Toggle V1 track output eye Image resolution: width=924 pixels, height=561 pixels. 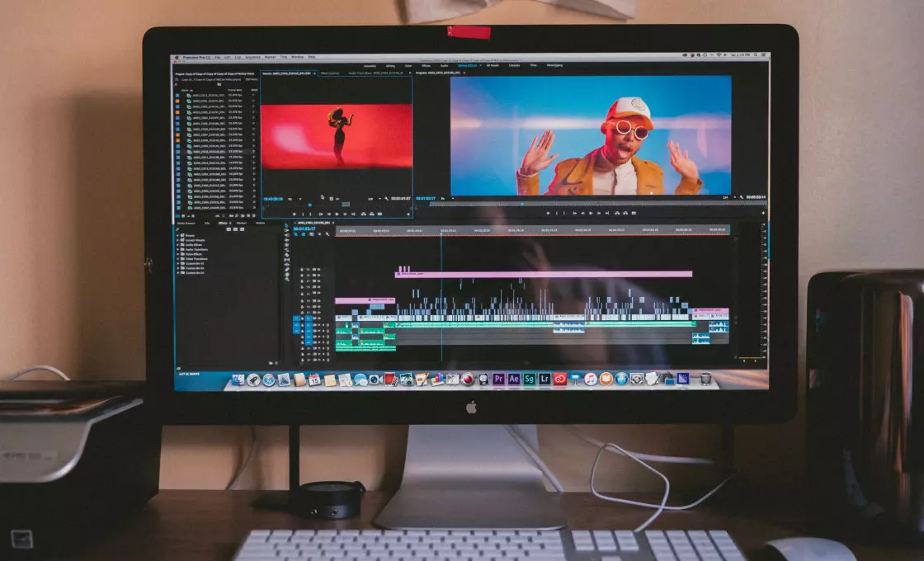tap(318, 318)
